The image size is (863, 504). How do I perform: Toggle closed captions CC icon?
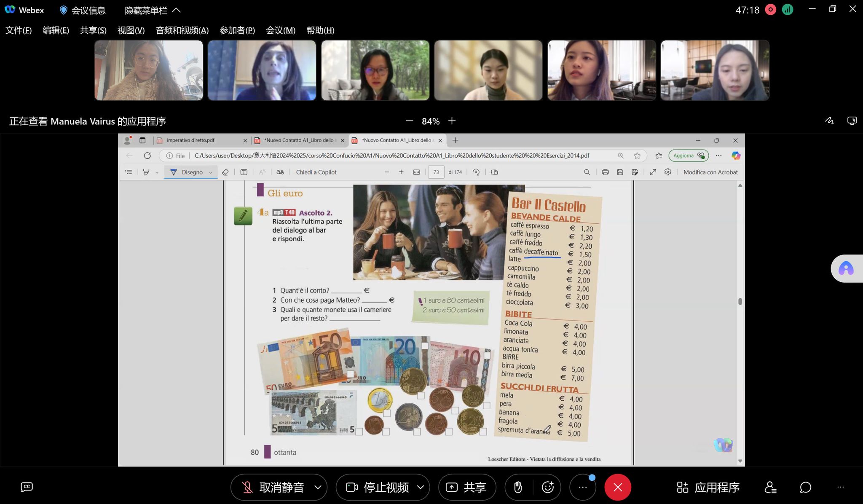coord(27,487)
